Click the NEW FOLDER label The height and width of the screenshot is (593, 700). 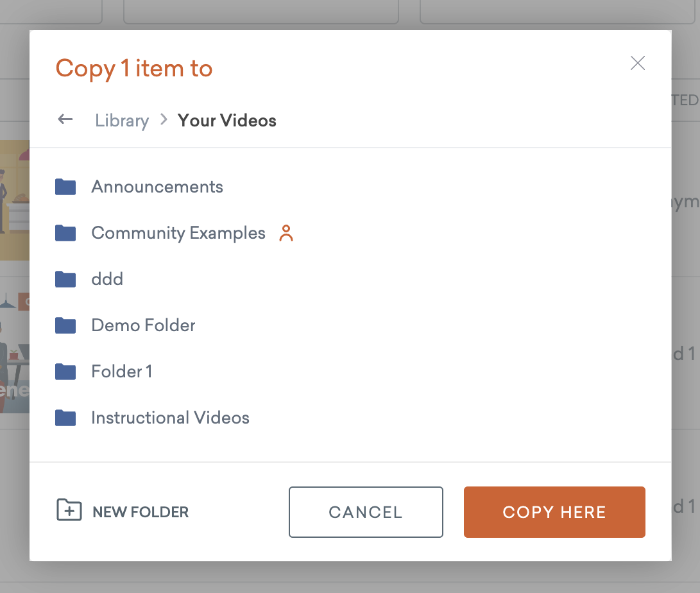(141, 511)
